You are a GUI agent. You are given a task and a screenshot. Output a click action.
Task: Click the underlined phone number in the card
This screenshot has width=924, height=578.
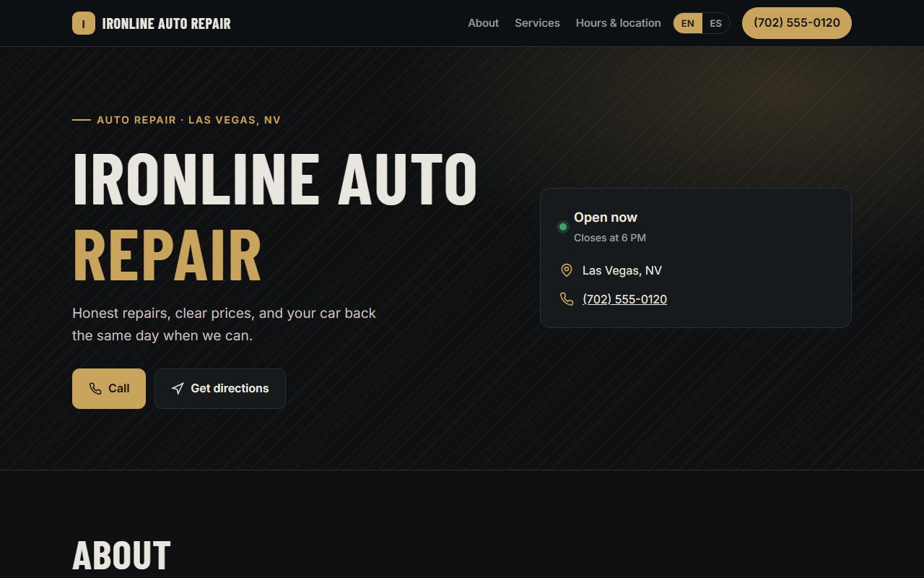[624, 299]
